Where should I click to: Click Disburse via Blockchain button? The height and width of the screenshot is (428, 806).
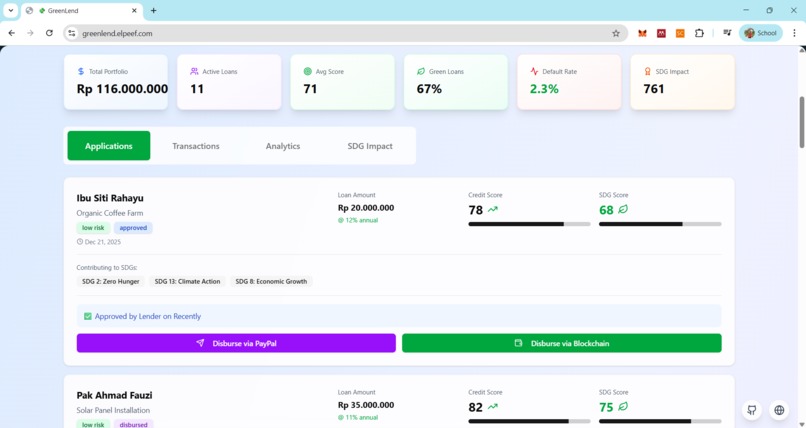point(561,343)
